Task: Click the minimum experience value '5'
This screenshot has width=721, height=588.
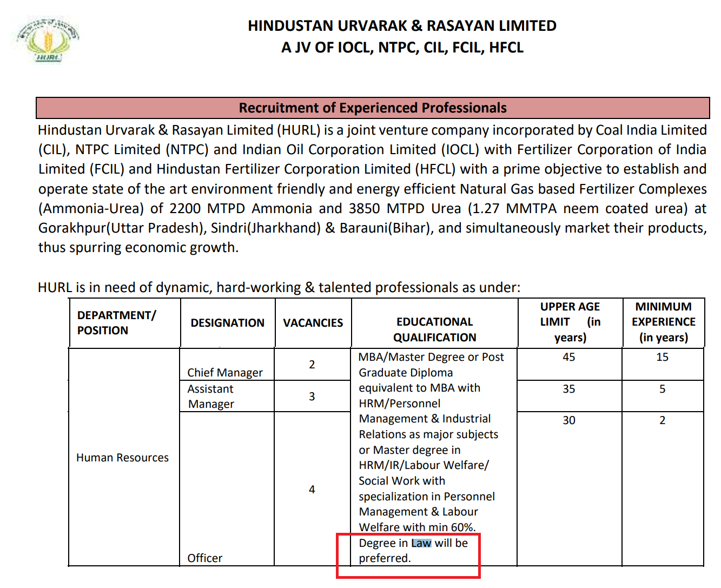Action: [663, 389]
